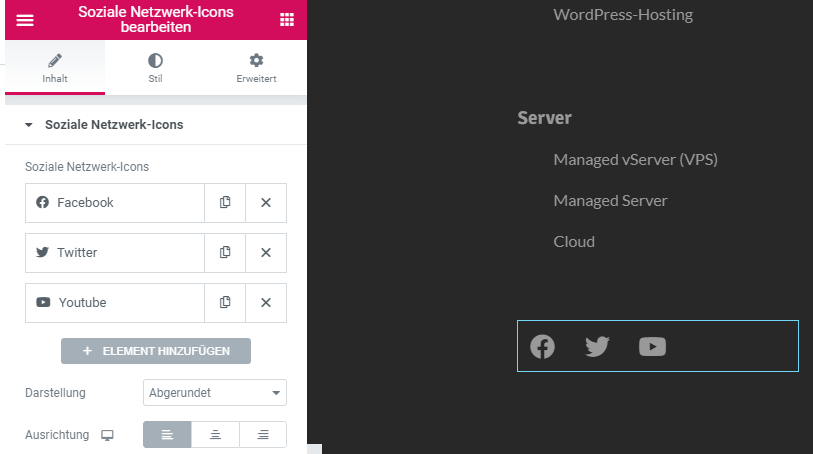The height and width of the screenshot is (454, 813).
Task: Open the Darstellung dropdown
Action: 215,393
